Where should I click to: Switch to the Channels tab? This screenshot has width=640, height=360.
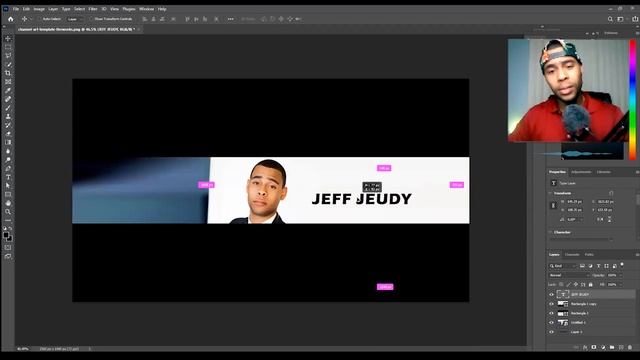[x=572, y=255]
